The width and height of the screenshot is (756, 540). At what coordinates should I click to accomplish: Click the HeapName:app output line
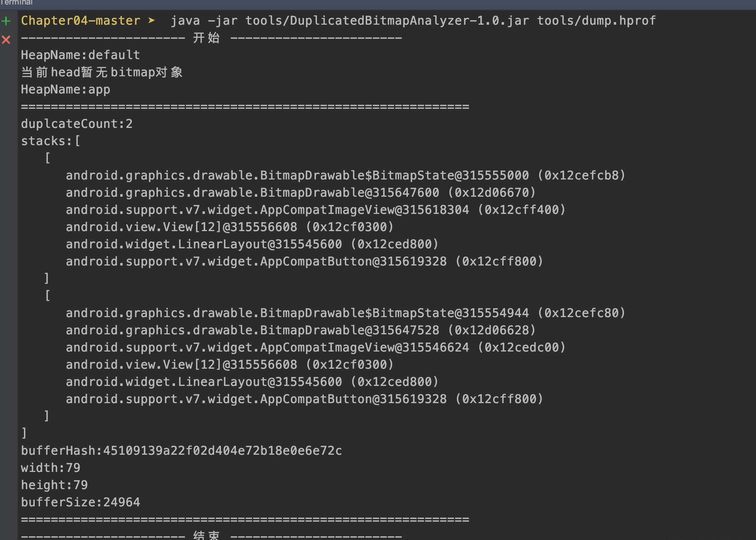pos(65,90)
